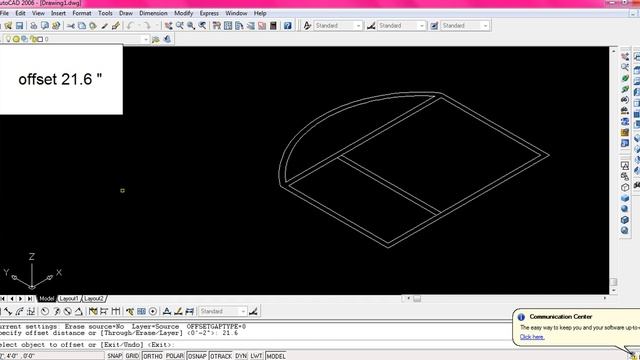Open the dimension style Standard dropdown in the top toolbar
The width and height of the screenshot is (640, 360).
pos(422,26)
